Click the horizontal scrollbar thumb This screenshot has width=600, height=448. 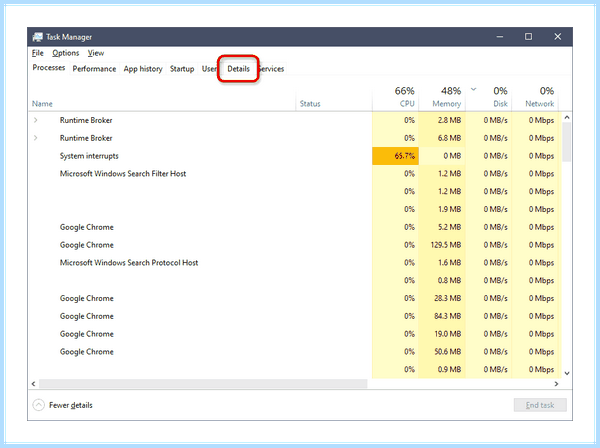[x=203, y=384]
